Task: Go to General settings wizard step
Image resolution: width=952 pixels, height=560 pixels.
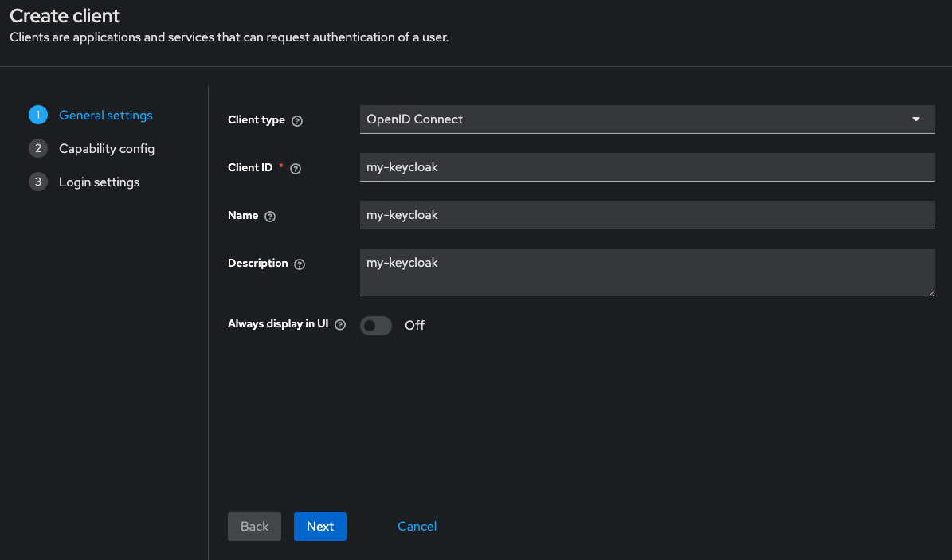Action: [106, 116]
